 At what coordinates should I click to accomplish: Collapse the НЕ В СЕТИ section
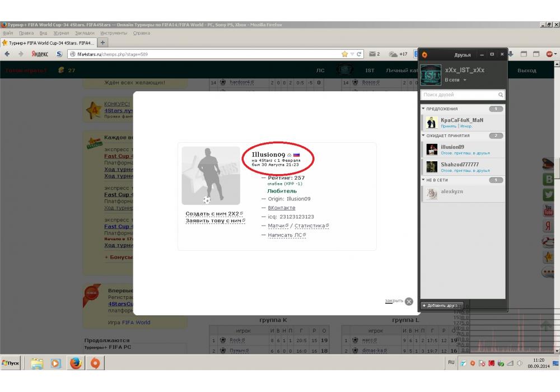coord(423,180)
